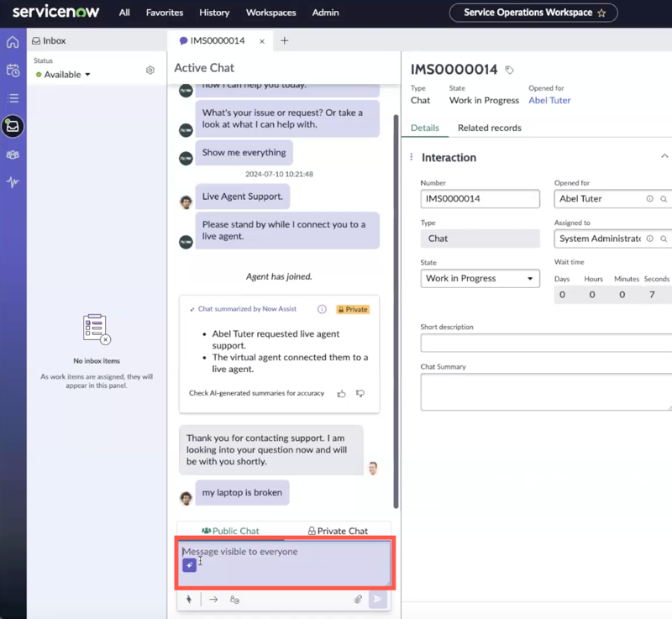Click the Wait time Seconds value 7
Viewport: 672px width, 619px height.
(652, 295)
